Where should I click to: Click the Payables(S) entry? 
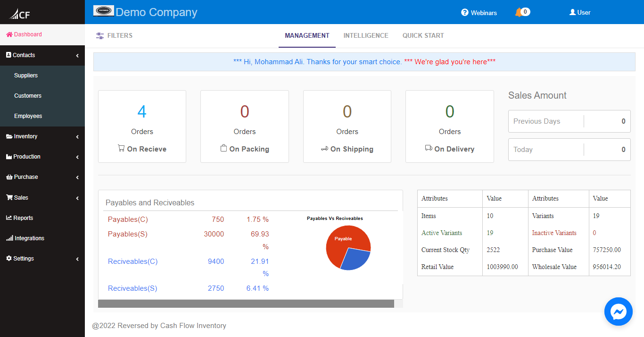pos(127,234)
